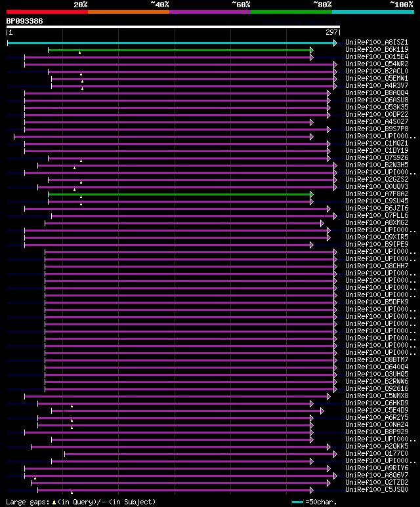Open the UniRef100_Q3UHQ5 entry
Image resolution: width=420 pixels, height=507 pixels.
click(377, 374)
